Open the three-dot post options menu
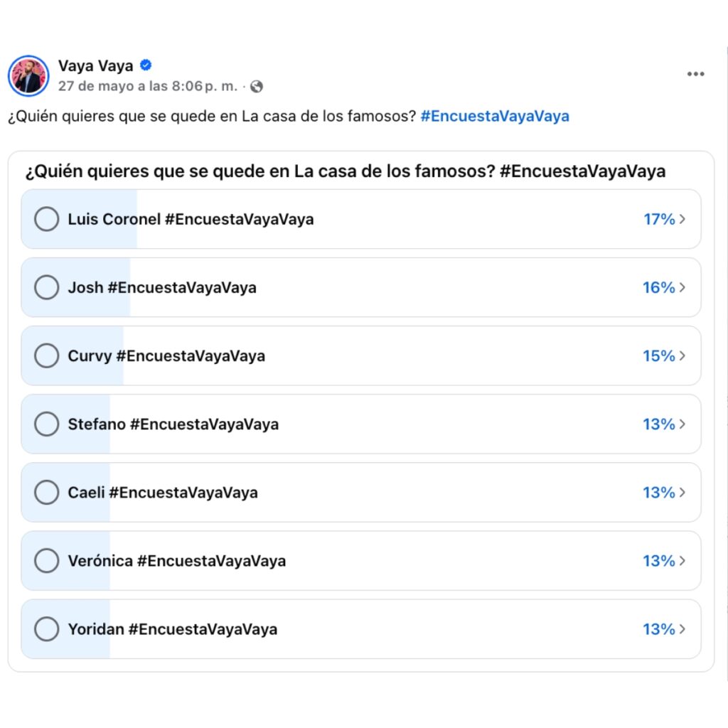Viewport: 728px width, 728px height. [x=695, y=74]
